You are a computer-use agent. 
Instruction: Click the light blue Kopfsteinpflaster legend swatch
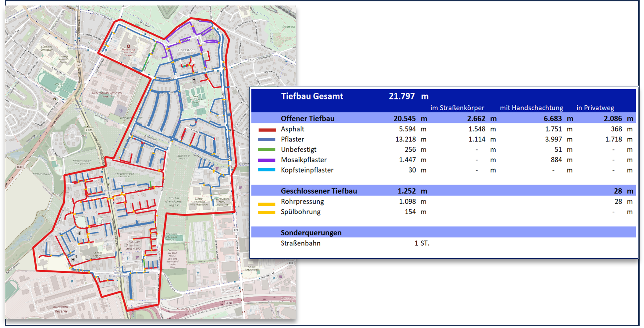pos(267,170)
